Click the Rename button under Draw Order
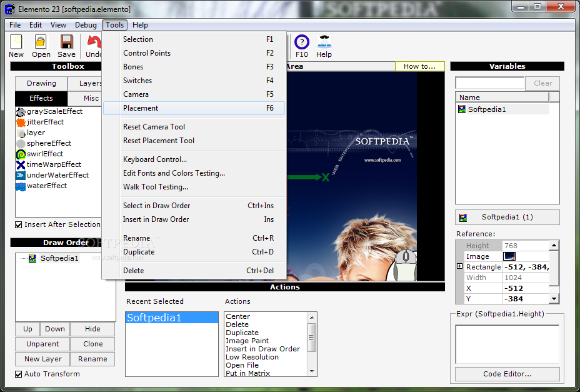This screenshot has height=392, width=580. (x=93, y=359)
